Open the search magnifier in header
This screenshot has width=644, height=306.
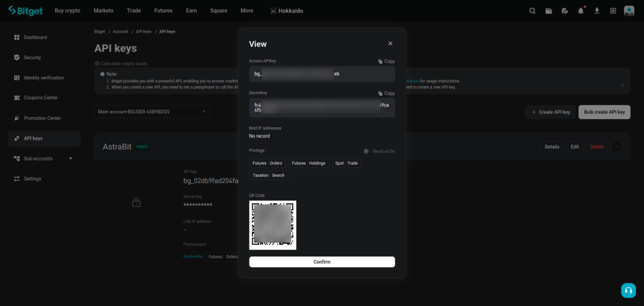(x=532, y=11)
